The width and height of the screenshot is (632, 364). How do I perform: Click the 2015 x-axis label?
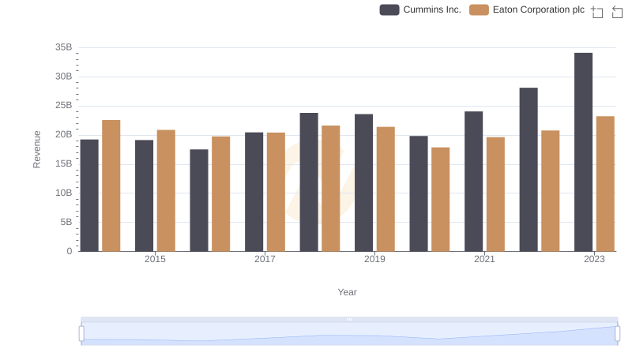155,259
